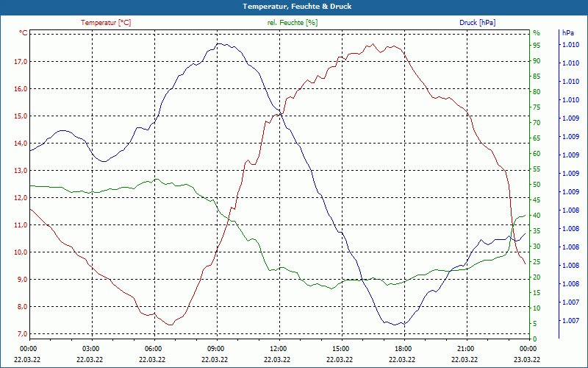Viewport: 588px width, 368px height.
Task: Click the 80 humidity axis value
Action: [x=537, y=91]
